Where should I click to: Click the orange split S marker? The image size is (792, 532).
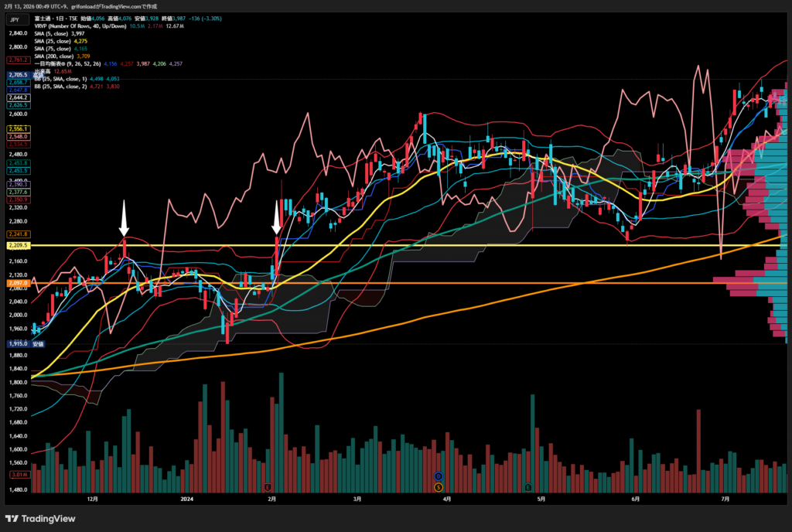point(439,487)
